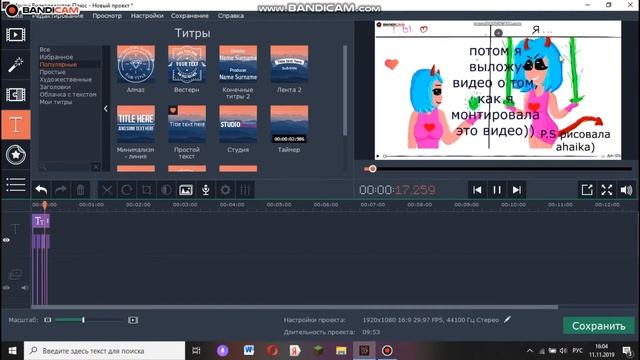Select the Облачка с текстом category
Screen dimensions: 640x360
[68, 94]
